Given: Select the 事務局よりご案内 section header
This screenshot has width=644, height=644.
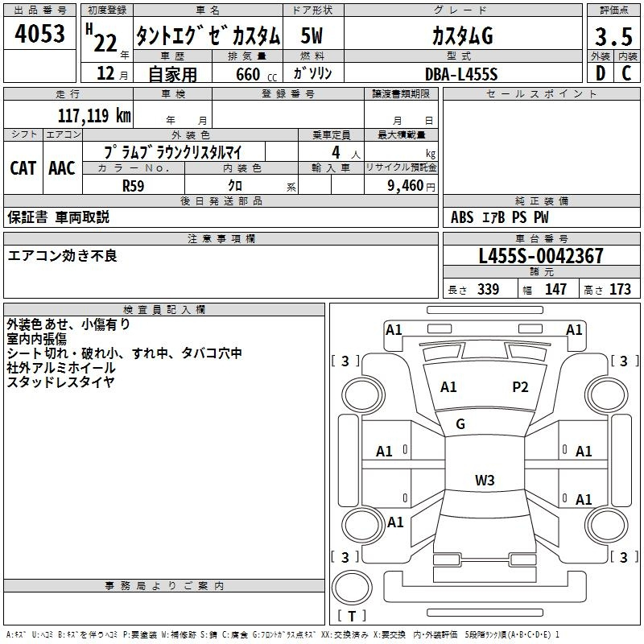Looking at the screenshot, I should (x=164, y=586).
